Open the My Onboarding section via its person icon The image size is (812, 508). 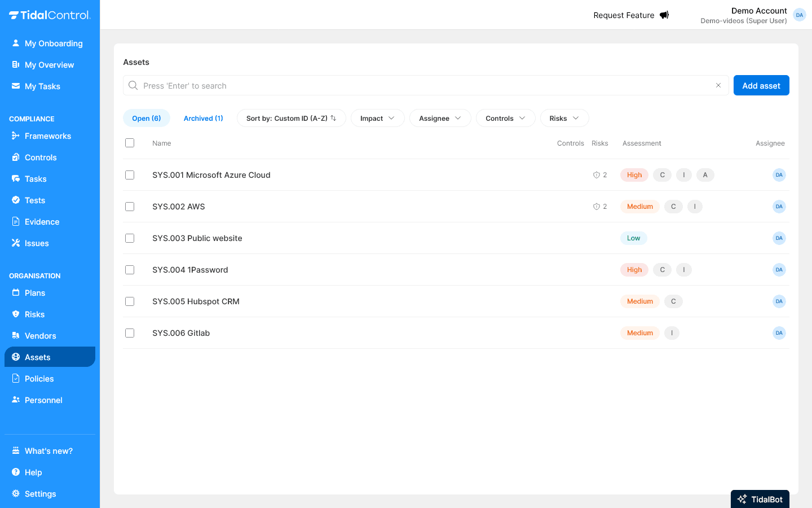(x=14, y=43)
